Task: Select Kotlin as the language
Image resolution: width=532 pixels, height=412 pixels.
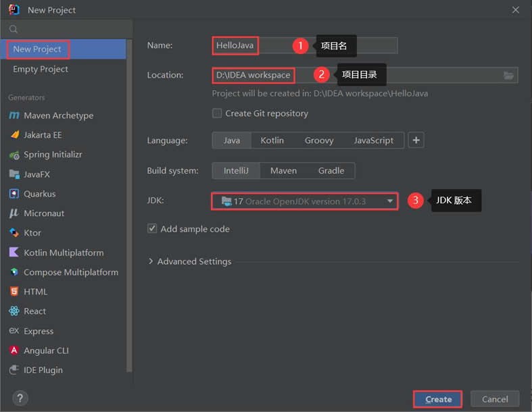Action: point(272,140)
